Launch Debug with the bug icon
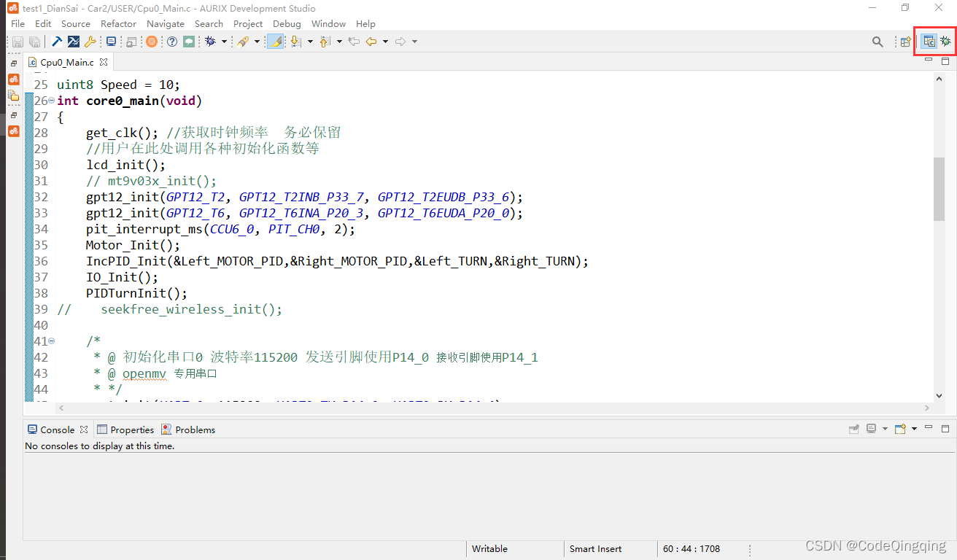 (x=210, y=42)
